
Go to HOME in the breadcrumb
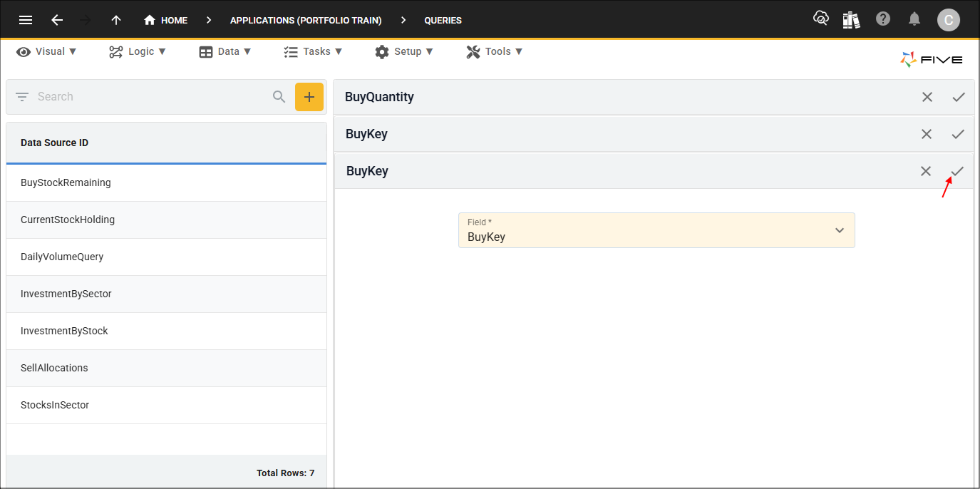click(165, 20)
